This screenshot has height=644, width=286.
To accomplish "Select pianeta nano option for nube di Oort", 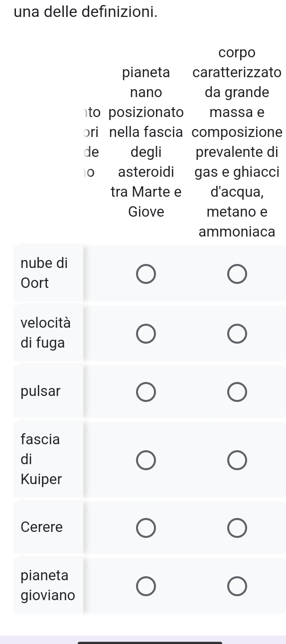I will click(146, 274).
